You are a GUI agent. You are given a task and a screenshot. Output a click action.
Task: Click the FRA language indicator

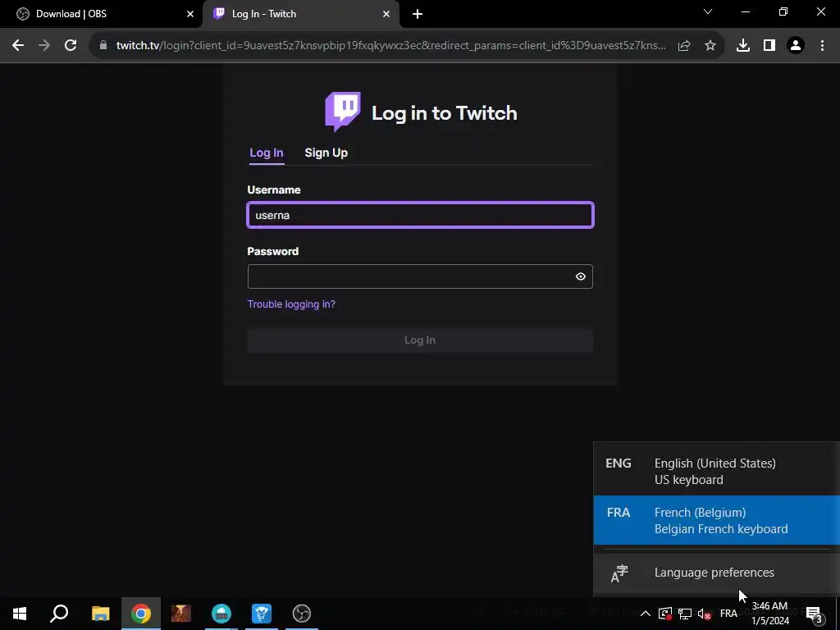(x=728, y=614)
